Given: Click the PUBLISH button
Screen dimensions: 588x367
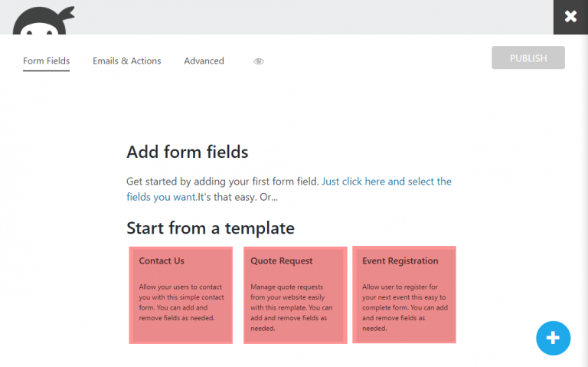Looking at the screenshot, I should (528, 58).
